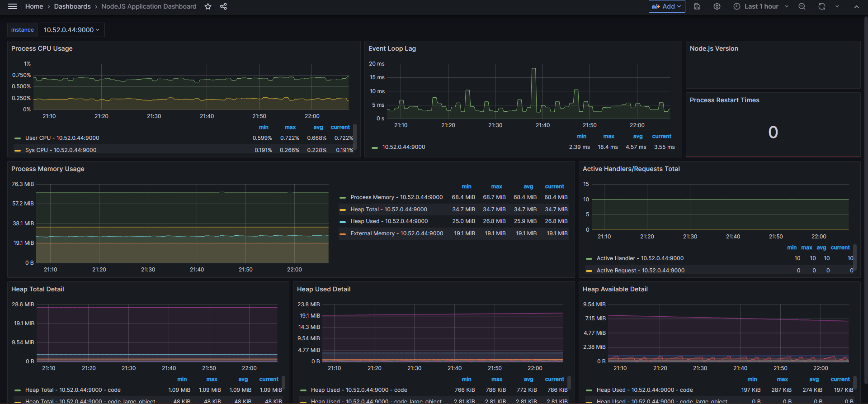Image resolution: width=868 pixels, height=404 pixels.
Task: Toggle Active Handler series in legend
Action: pyautogui.click(x=640, y=258)
